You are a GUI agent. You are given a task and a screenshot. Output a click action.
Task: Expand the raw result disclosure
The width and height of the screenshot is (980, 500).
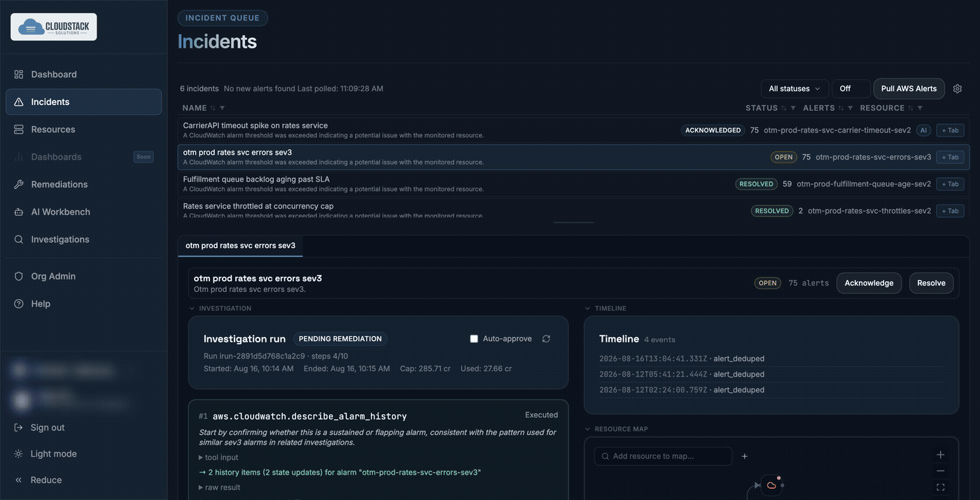tap(219, 487)
